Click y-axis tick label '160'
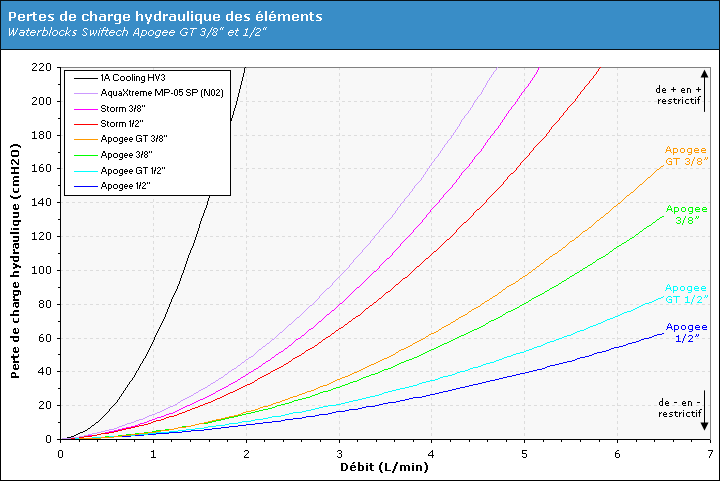The height and width of the screenshot is (481, 720). tap(41, 168)
